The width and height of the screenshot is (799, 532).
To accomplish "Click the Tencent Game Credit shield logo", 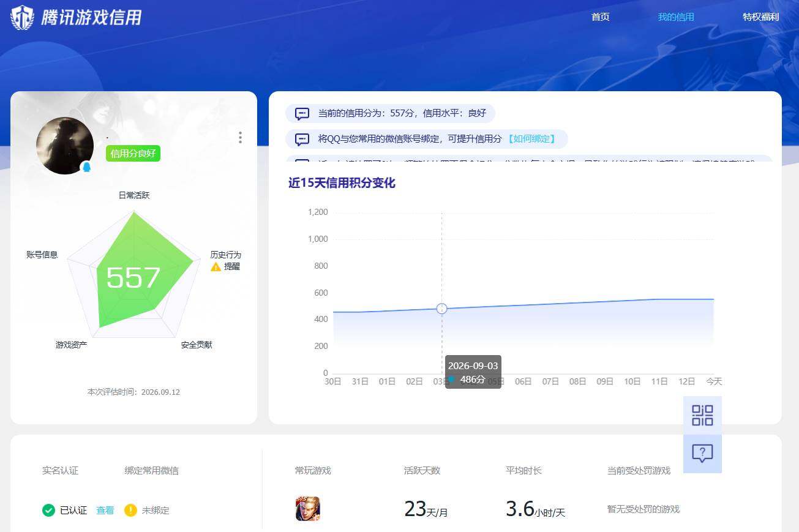I will tap(22, 17).
